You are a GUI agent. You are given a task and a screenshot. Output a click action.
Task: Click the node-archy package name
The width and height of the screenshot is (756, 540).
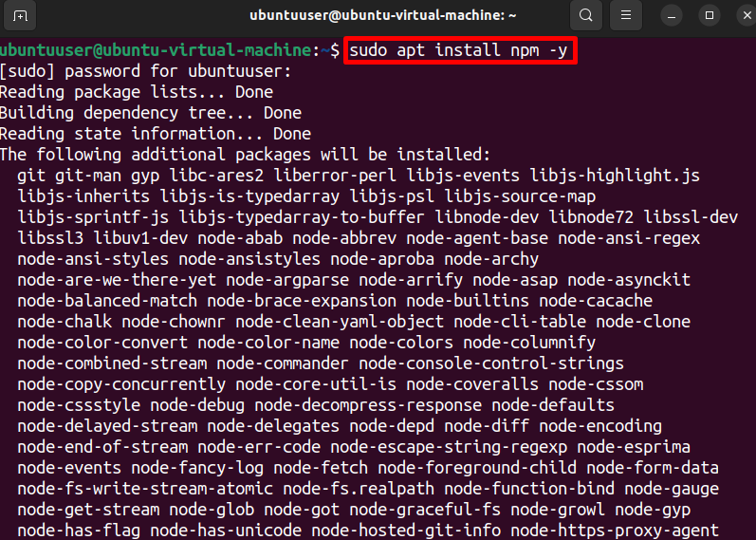(x=491, y=259)
